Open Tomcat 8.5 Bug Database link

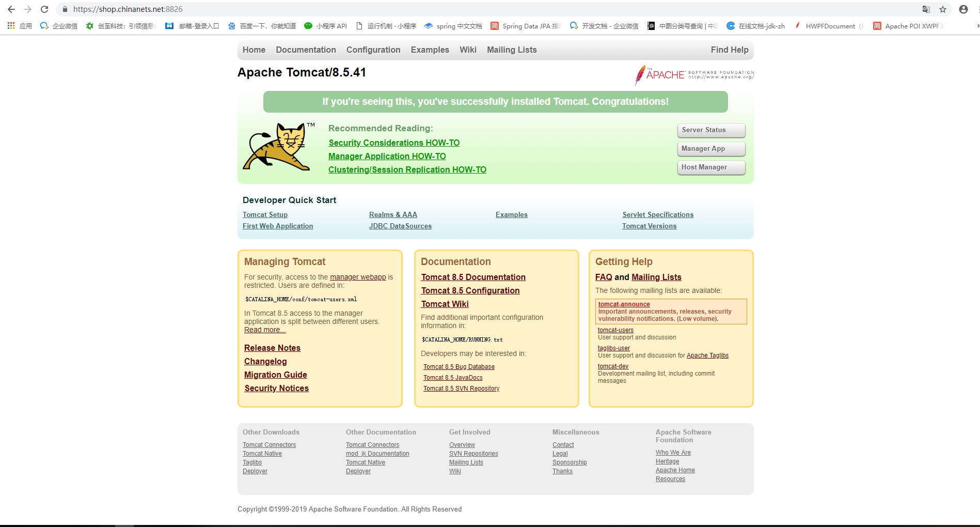tap(459, 367)
